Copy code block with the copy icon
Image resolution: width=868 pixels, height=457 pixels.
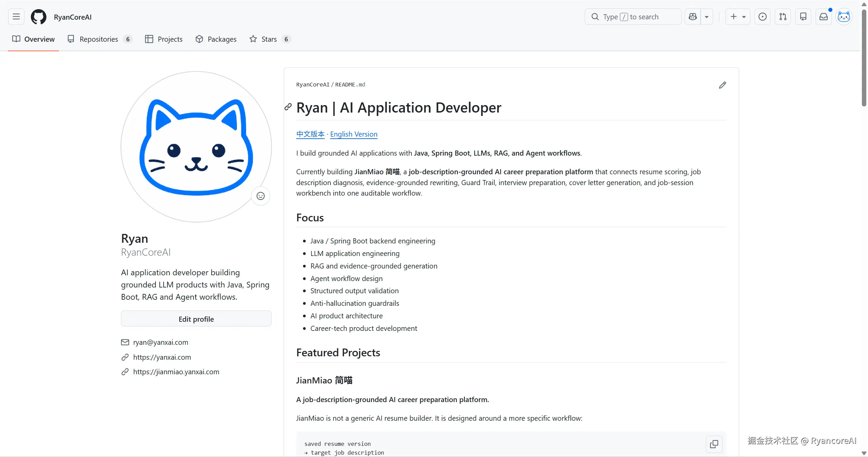(x=714, y=444)
